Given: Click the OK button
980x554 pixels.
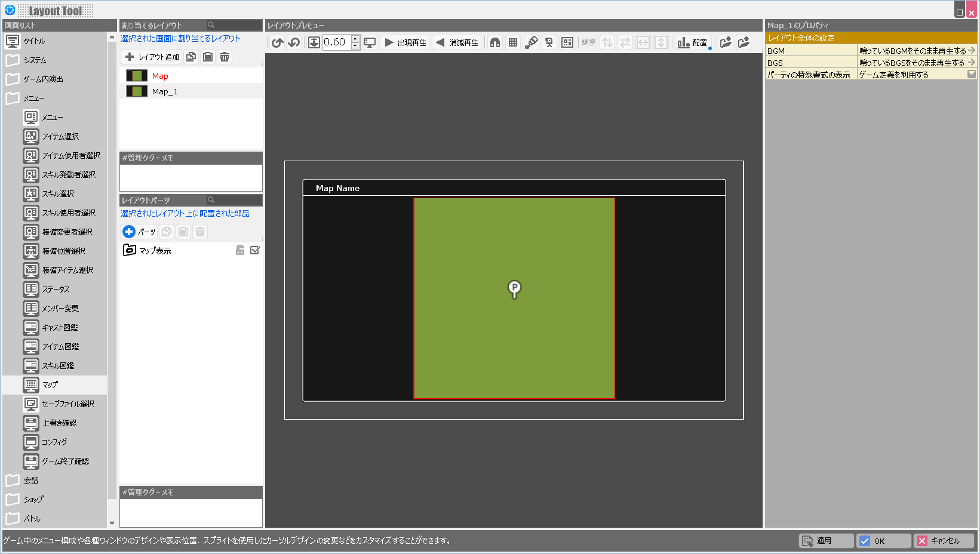Looking at the screenshot, I should click(x=884, y=541).
